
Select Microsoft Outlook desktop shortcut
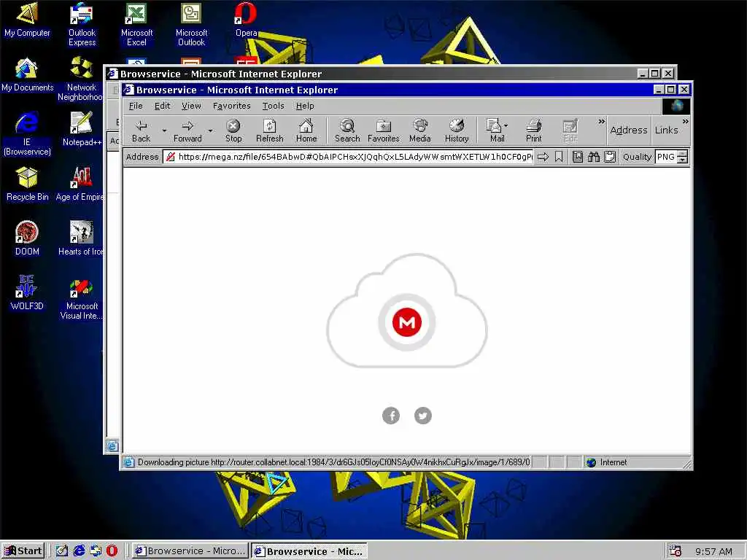[x=192, y=24]
